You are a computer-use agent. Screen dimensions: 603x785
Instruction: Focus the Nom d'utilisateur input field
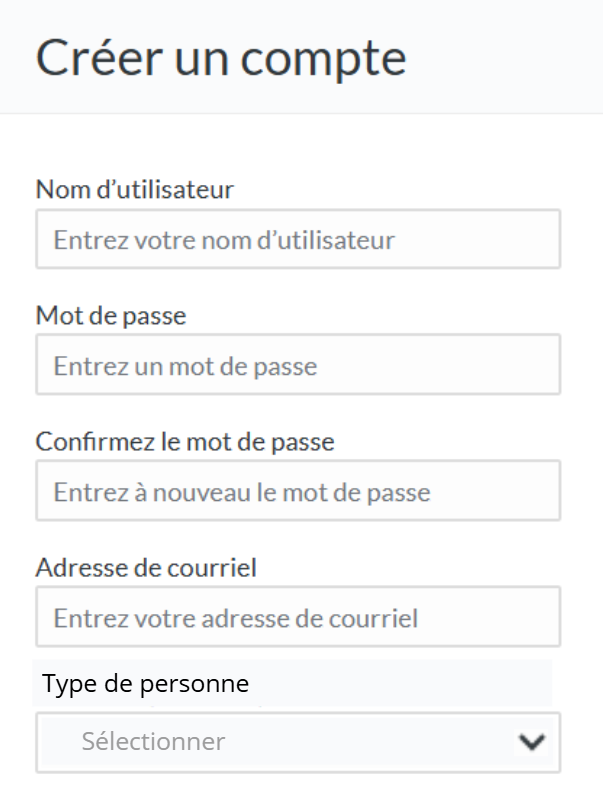[298, 240]
